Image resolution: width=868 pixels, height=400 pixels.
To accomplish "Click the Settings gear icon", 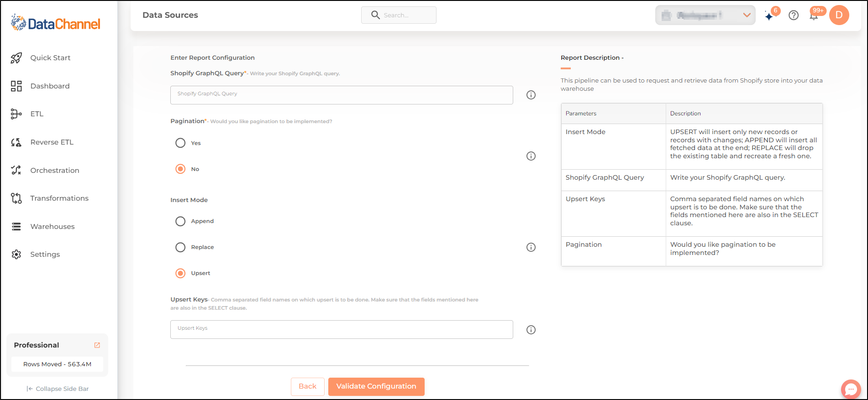I will point(16,255).
